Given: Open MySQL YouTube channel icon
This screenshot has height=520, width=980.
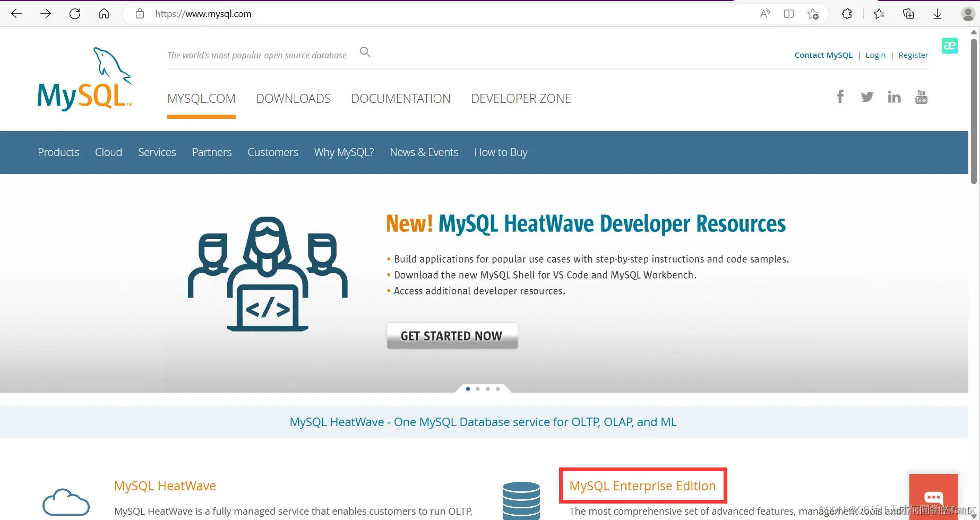Looking at the screenshot, I should pos(922,97).
